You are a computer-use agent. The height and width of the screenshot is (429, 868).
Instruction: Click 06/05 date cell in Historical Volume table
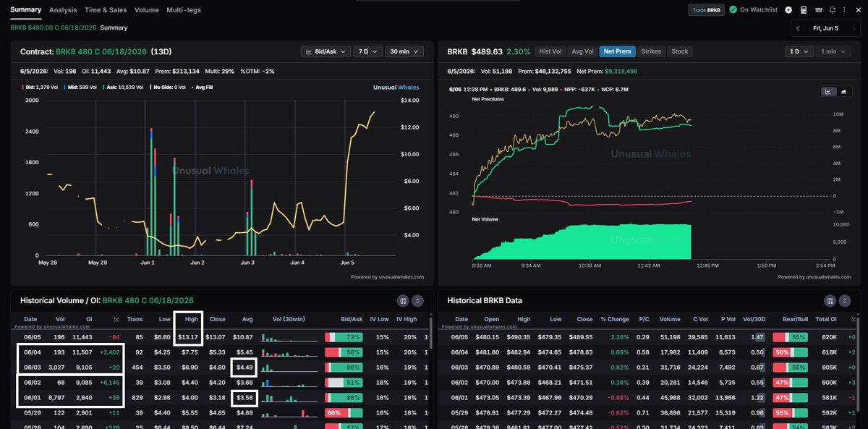[x=31, y=337]
